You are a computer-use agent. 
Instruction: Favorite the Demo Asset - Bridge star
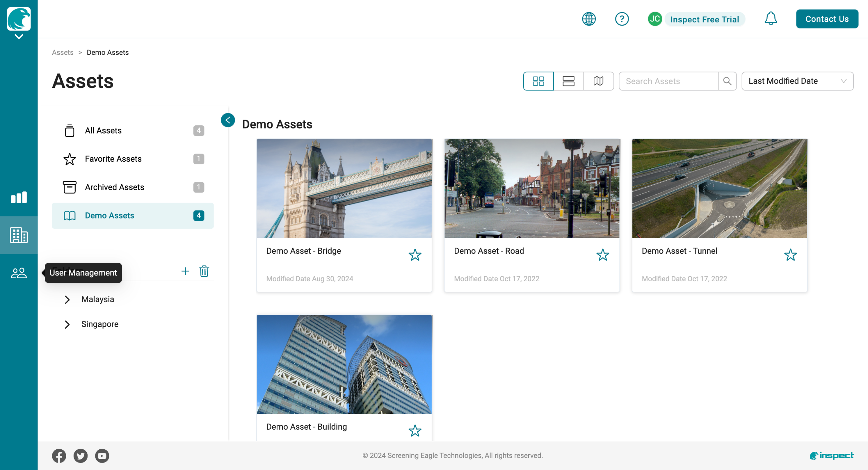(x=415, y=255)
